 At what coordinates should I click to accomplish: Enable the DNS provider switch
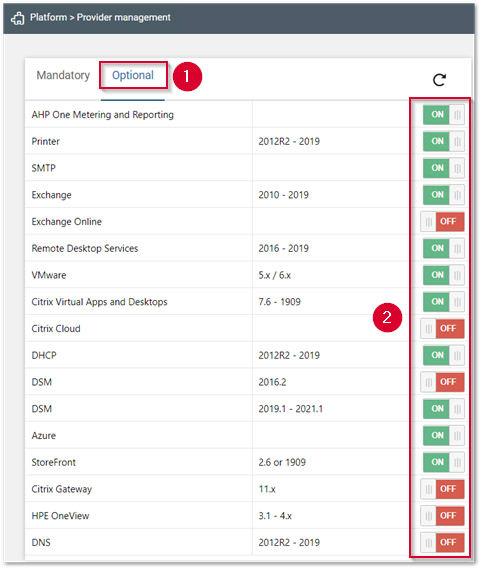pos(442,542)
